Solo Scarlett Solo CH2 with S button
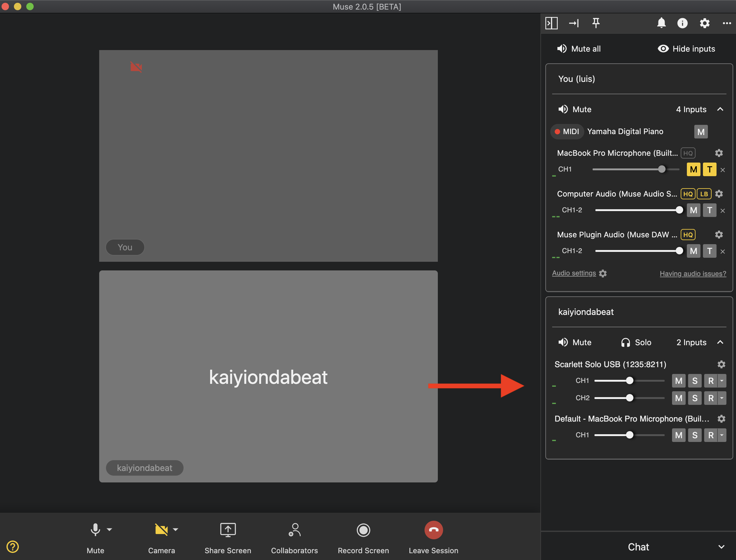Image resolution: width=736 pixels, height=560 pixels. (x=695, y=398)
